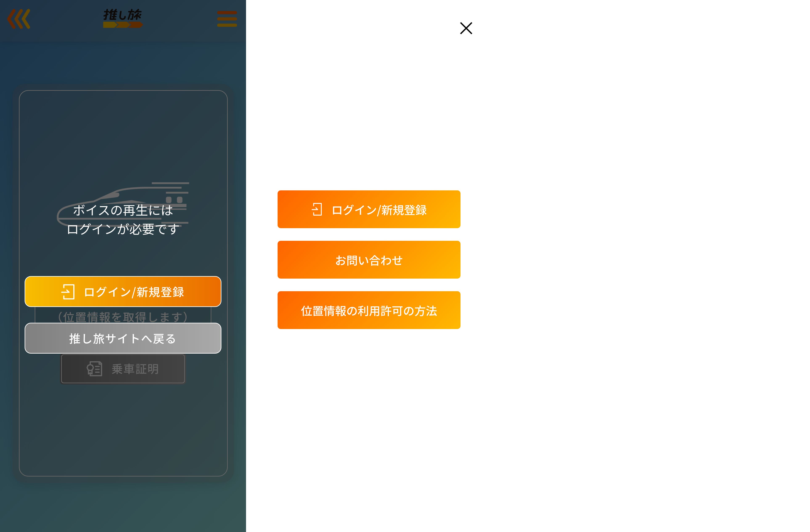Image resolution: width=810 pixels, height=532 pixels.
Task: Click the 推し旅 logo in header
Action: (123, 18)
